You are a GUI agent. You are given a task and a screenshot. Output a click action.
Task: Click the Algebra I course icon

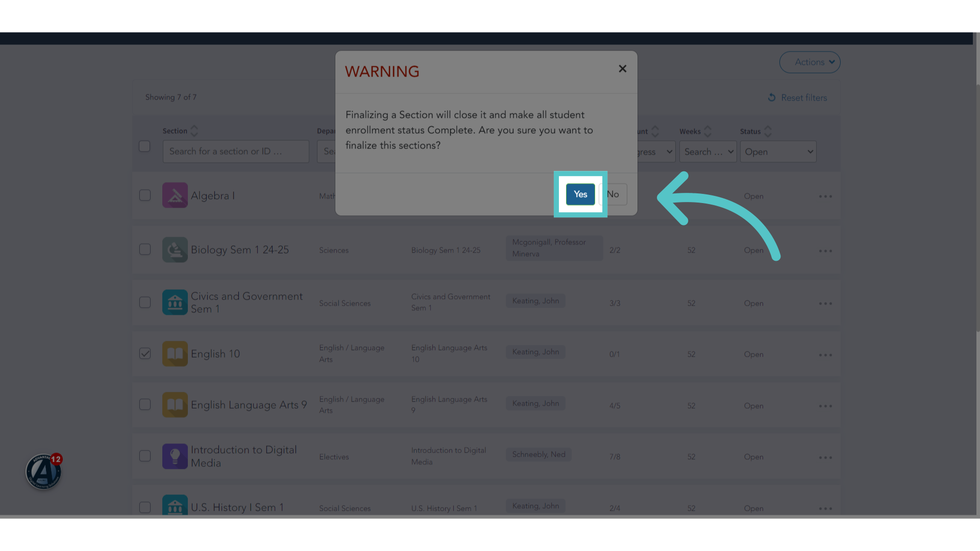(175, 195)
